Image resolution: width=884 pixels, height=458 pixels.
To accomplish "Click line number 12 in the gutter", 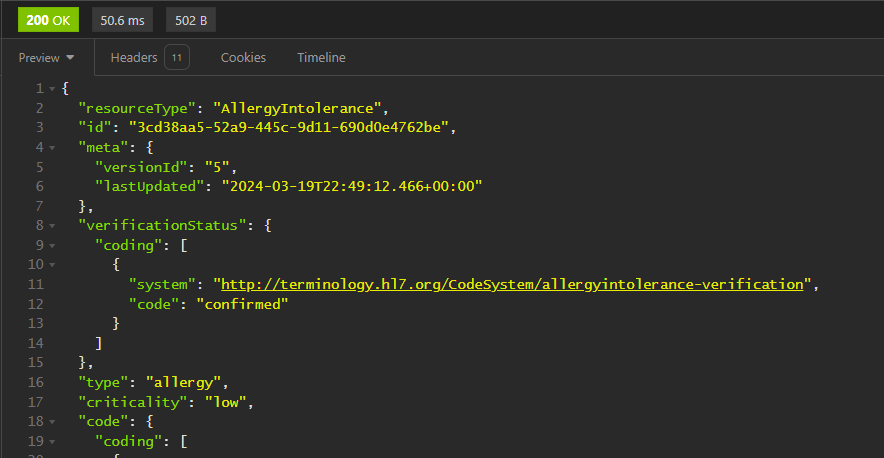I will 36,304.
